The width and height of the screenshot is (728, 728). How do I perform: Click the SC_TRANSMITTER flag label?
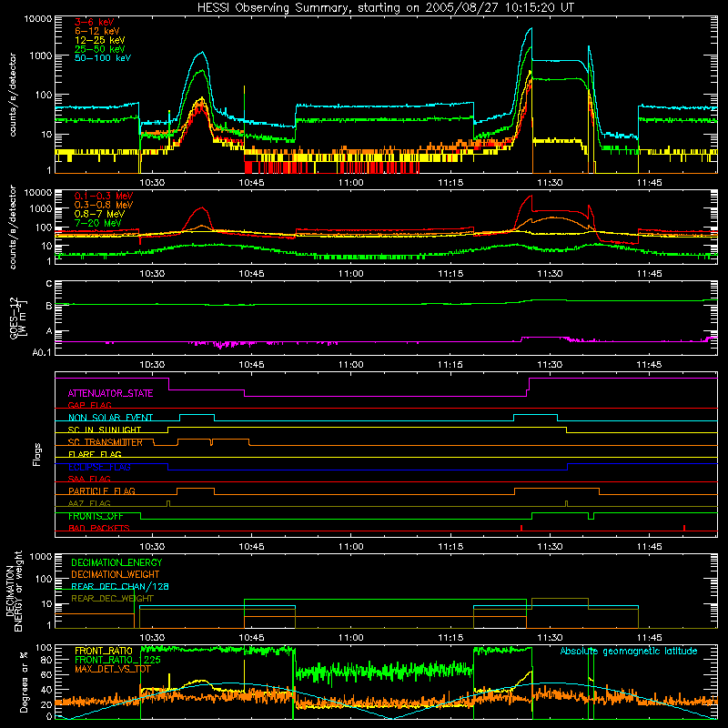point(105,442)
